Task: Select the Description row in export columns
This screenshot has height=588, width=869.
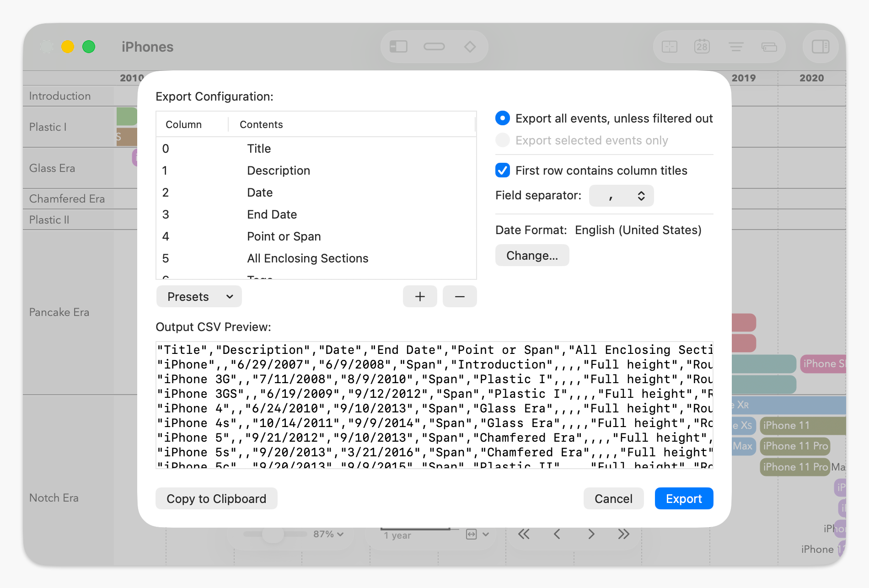Action: click(x=279, y=170)
